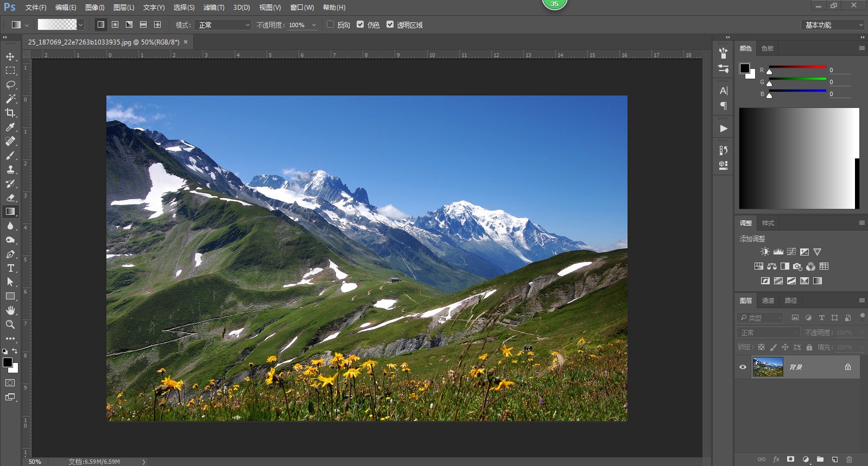Select the Hand tool
868x466 pixels.
pos(10,310)
